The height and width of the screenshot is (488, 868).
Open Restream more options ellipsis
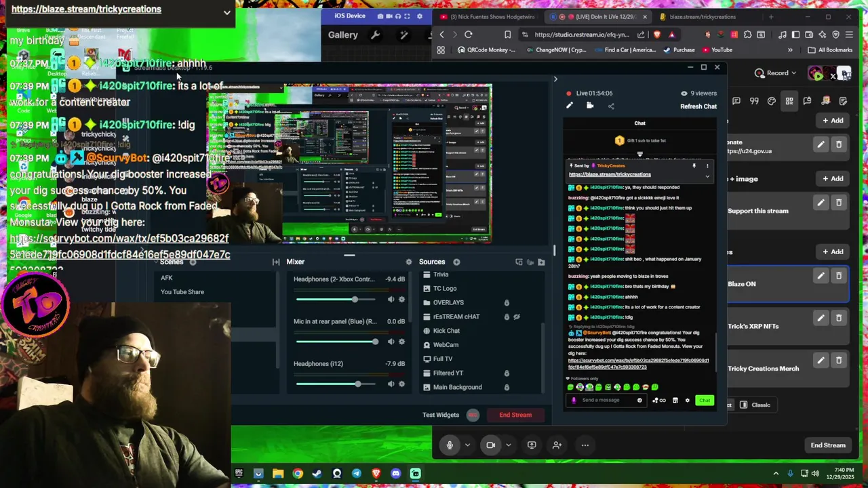[x=585, y=445]
